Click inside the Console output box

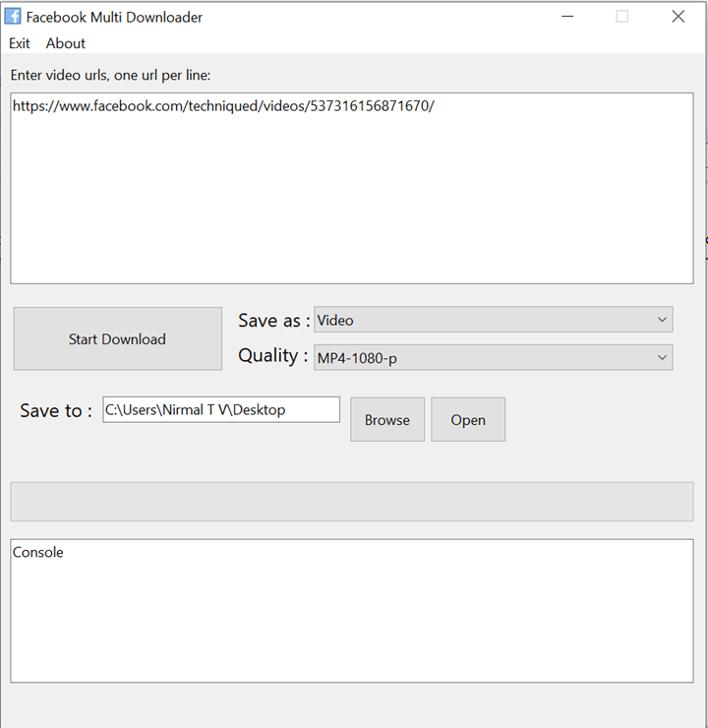[x=352, y=611]
